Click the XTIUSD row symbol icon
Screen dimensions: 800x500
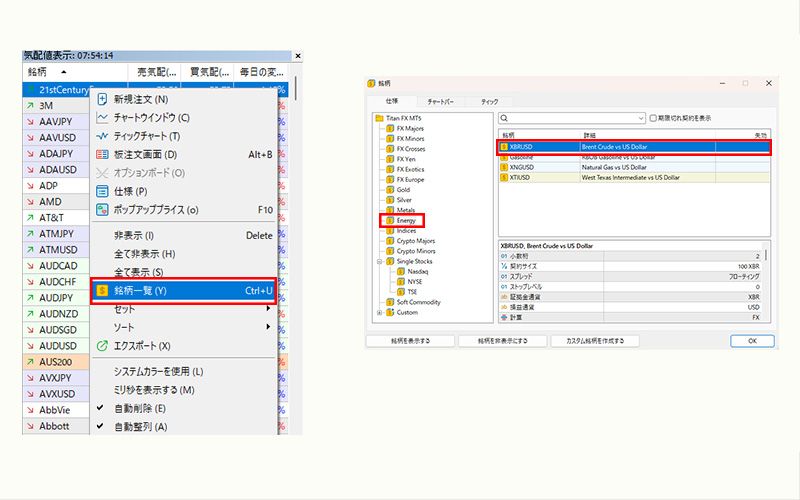point(504,178)
